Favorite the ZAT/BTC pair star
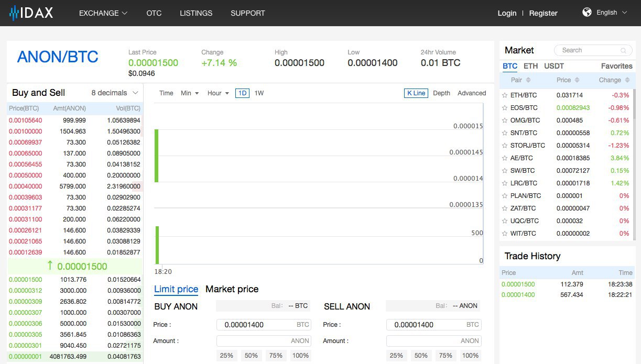 pyautogui.click(x=505, y=208)
